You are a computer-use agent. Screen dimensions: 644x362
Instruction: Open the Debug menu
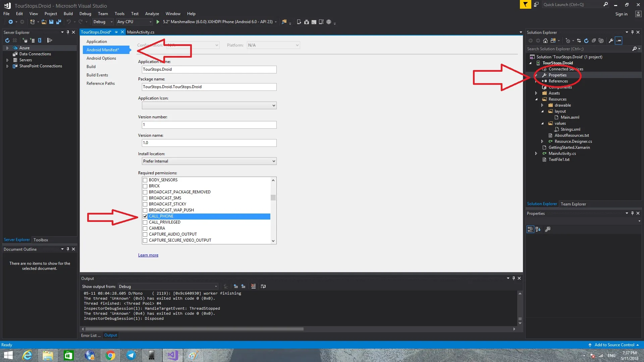[x=85, y=14]
